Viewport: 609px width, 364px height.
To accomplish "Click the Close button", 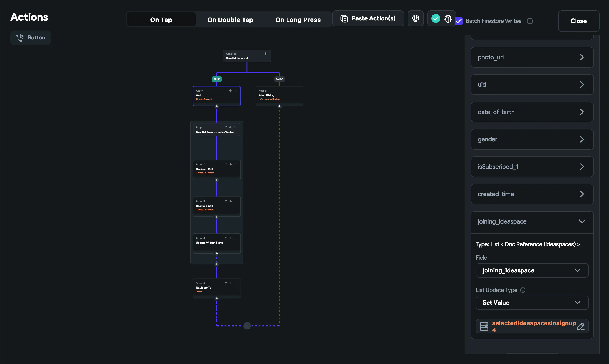I will (579, 21).
